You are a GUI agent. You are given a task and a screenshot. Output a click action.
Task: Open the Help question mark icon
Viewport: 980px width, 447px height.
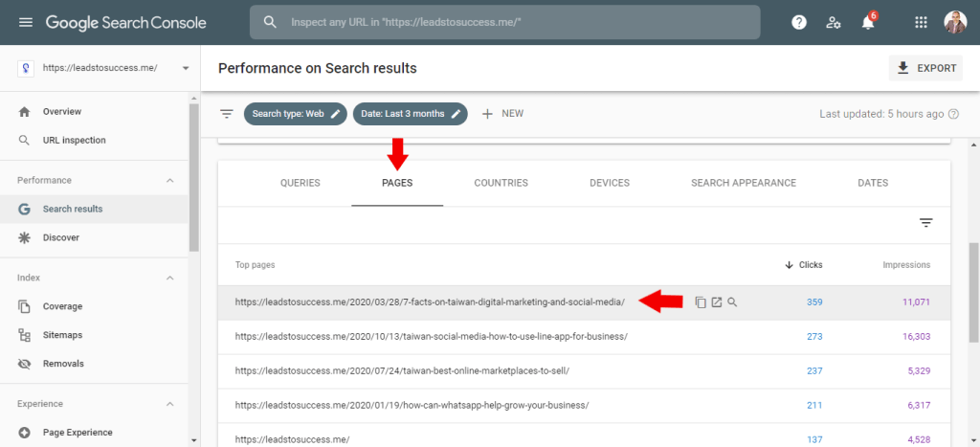pyautogui.click(x=799, y=23)
